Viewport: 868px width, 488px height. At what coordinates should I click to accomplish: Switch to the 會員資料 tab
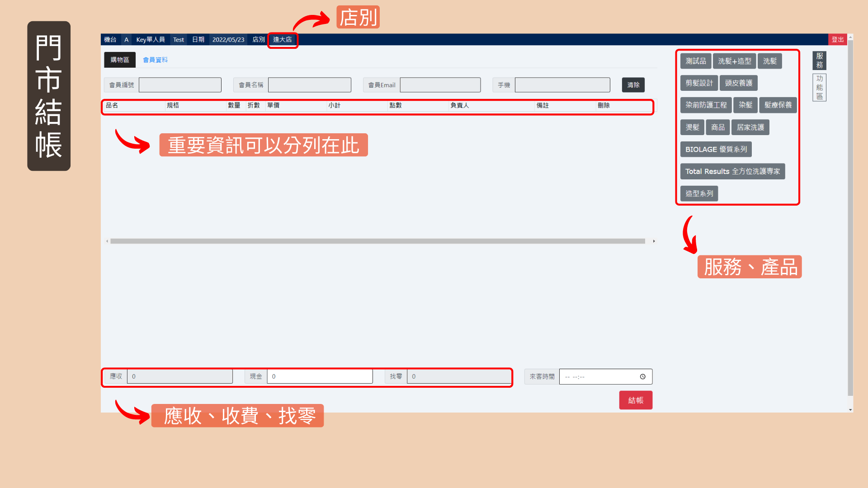[x=155, y=60]
